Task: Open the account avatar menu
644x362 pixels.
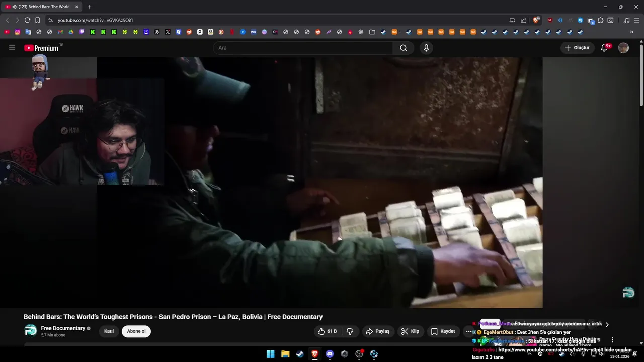Action: point(623,48)
